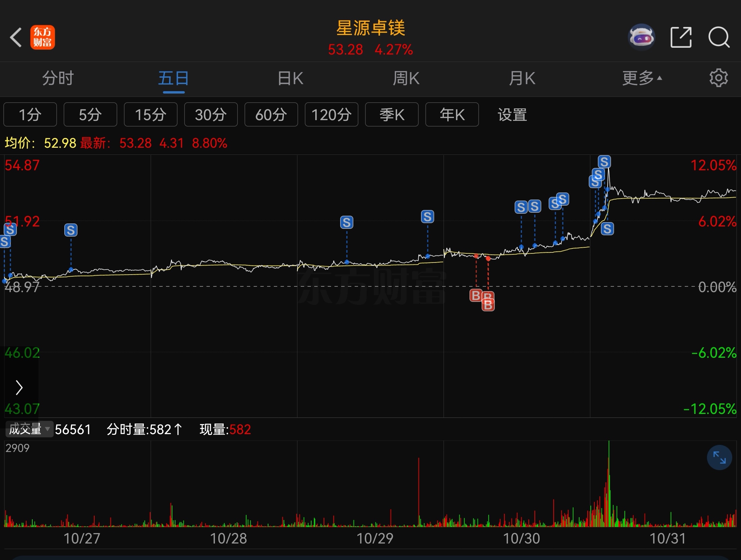This screenshot has width=741, height=560.
Task: Select the 15分 period button
Action: [x=151, y=115]
